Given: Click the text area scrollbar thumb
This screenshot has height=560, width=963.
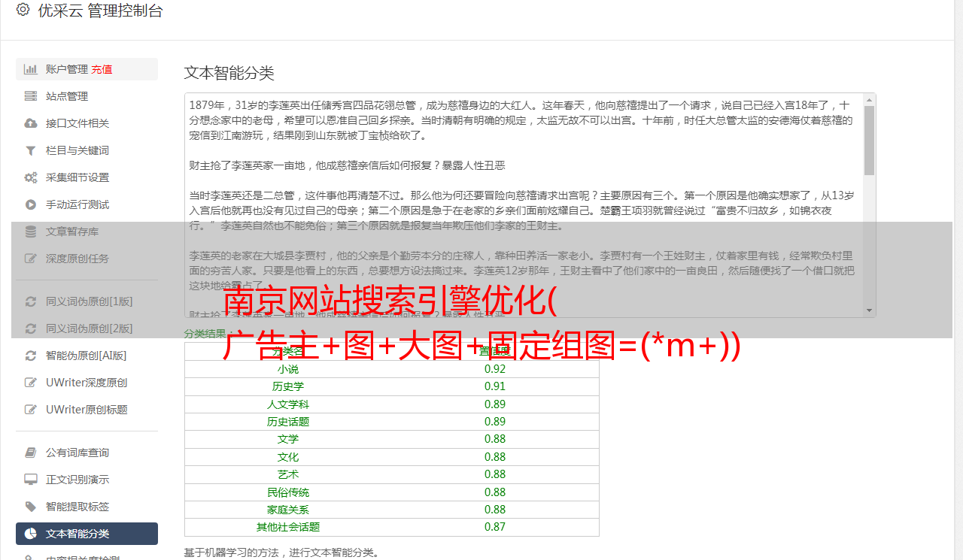Looking at the screenshot, I should [x=870, y=141].
